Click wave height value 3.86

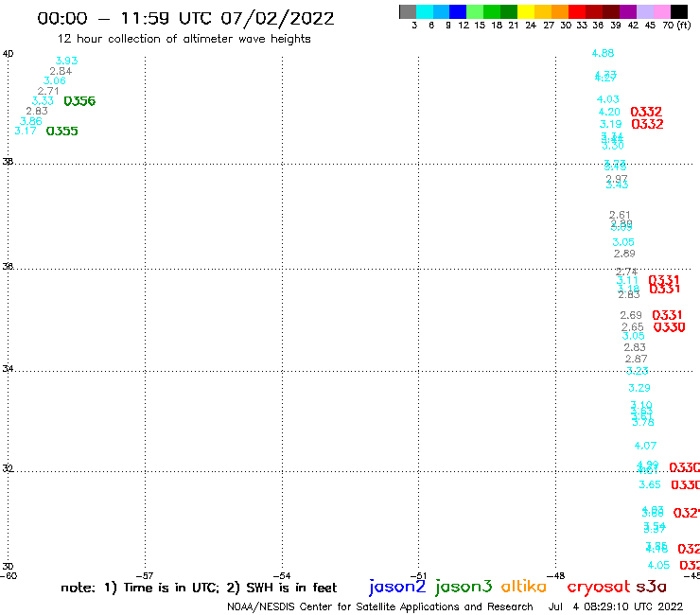tap(31, 121)
